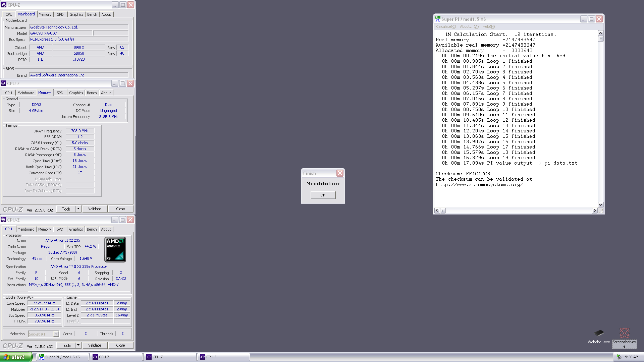Click the GA-890FXA-UD7 model field

(61, 33)
